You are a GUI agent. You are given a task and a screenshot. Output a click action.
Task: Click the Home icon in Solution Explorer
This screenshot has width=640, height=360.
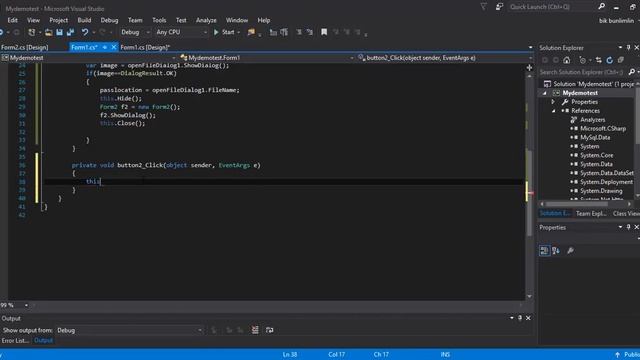point(567,60)
